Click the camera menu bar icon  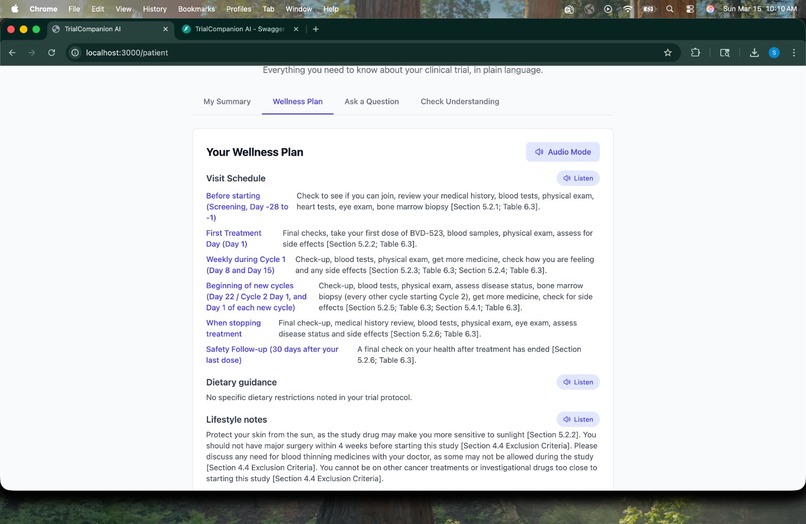(x=569, y=9)
